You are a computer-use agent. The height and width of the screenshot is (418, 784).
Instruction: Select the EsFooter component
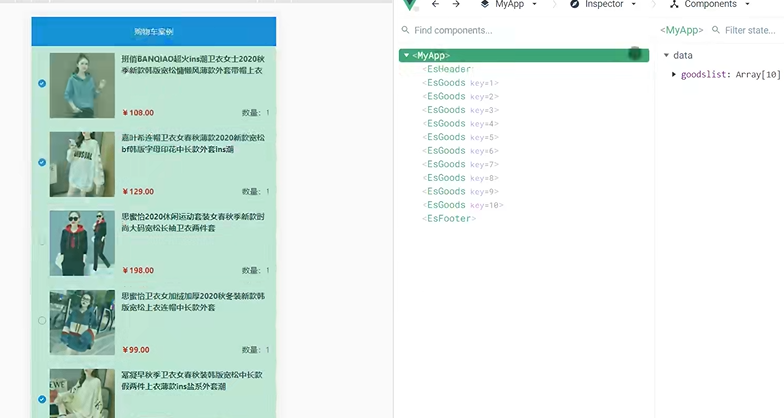(x=449, y=218)
